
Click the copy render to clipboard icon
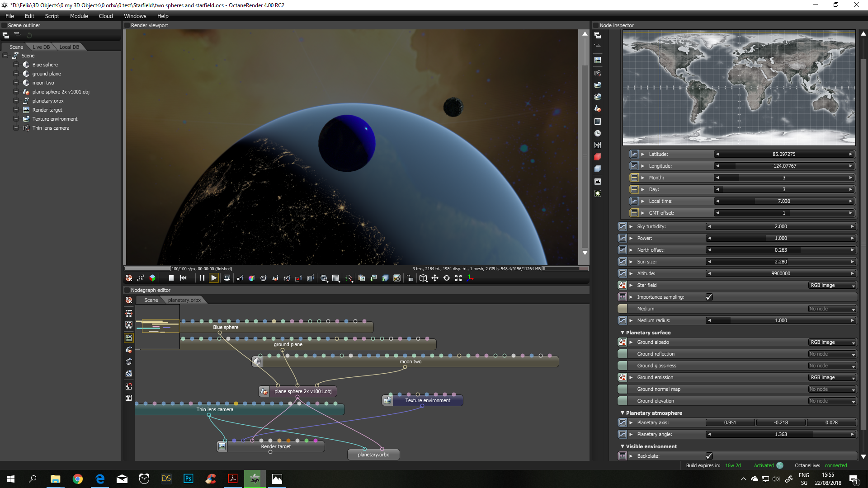pyautogui.click(x=361, y=278)
